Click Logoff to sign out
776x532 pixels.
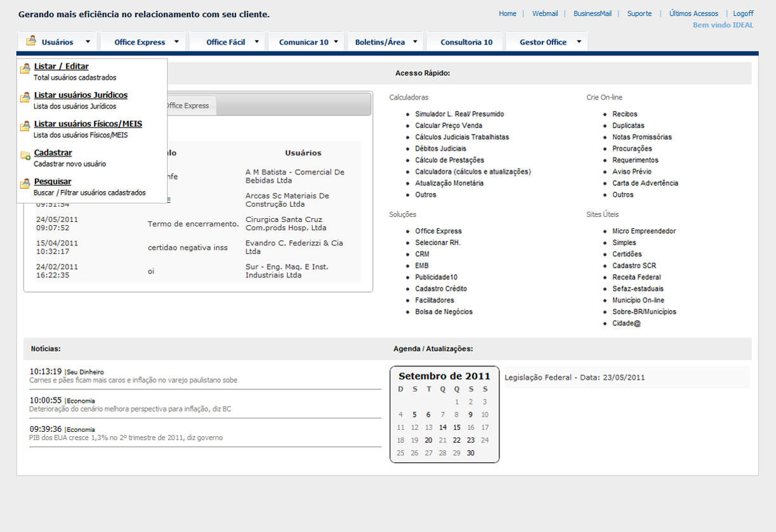point(744,13)
